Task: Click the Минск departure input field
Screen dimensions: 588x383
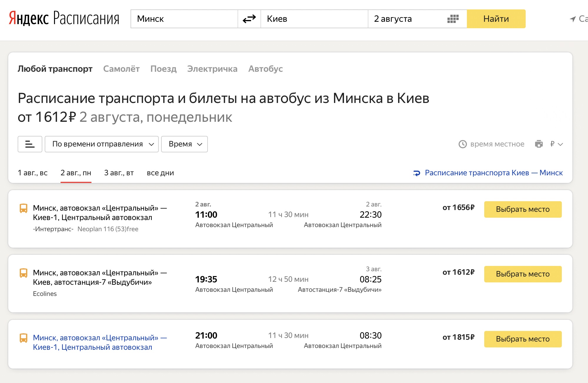Action: (184, 19)
